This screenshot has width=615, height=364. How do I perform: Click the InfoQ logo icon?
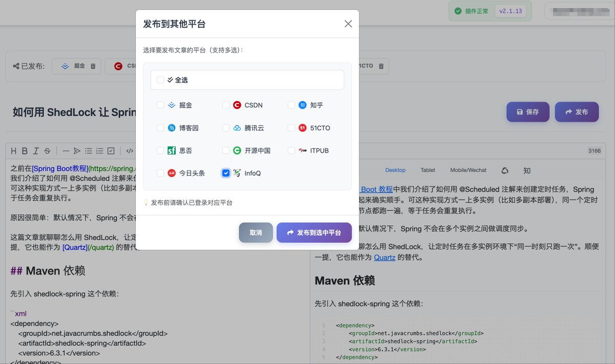[x=237, y=173]
